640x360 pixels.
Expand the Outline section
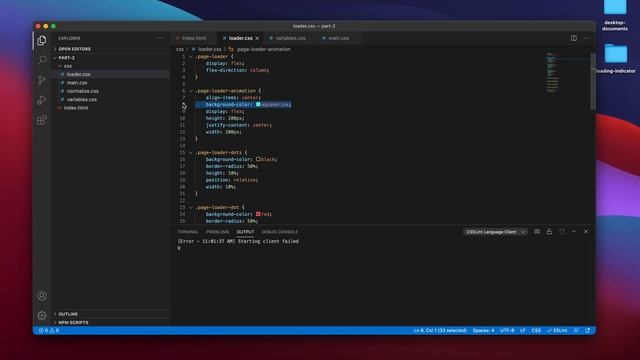[x=68, y=314]
